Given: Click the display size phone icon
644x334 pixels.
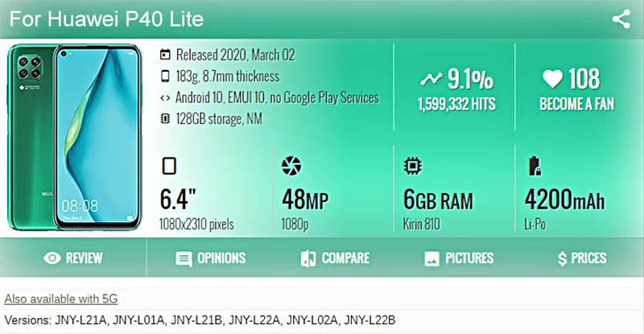Looking at the screenshot, I should pyautogui.click(x=169, y=167).
